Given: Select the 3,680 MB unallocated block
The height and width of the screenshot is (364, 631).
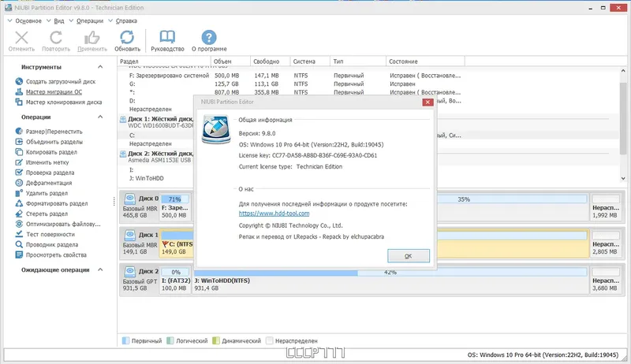Looking at the screenshot, I should 605,280.
